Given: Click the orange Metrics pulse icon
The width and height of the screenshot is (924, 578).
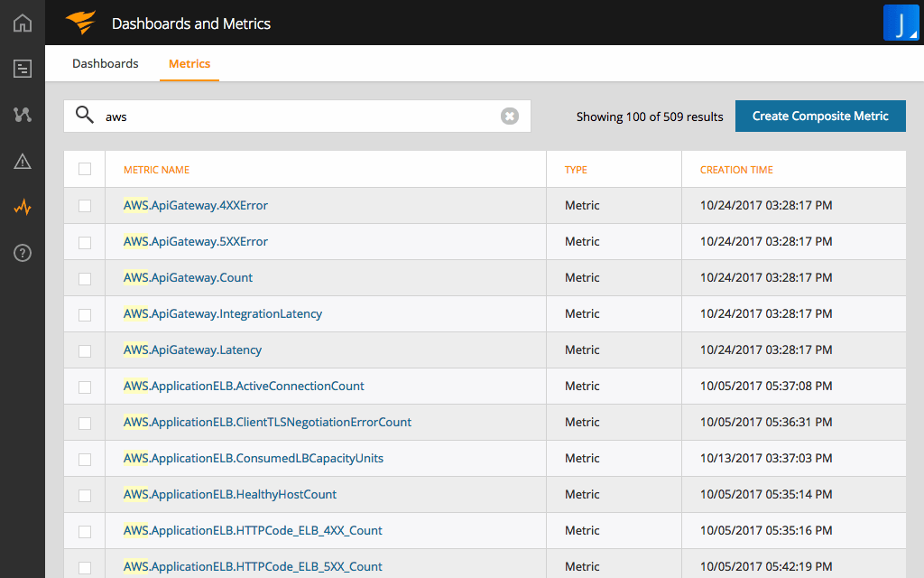Looking at the screenshot, I should tap(22, 207).
